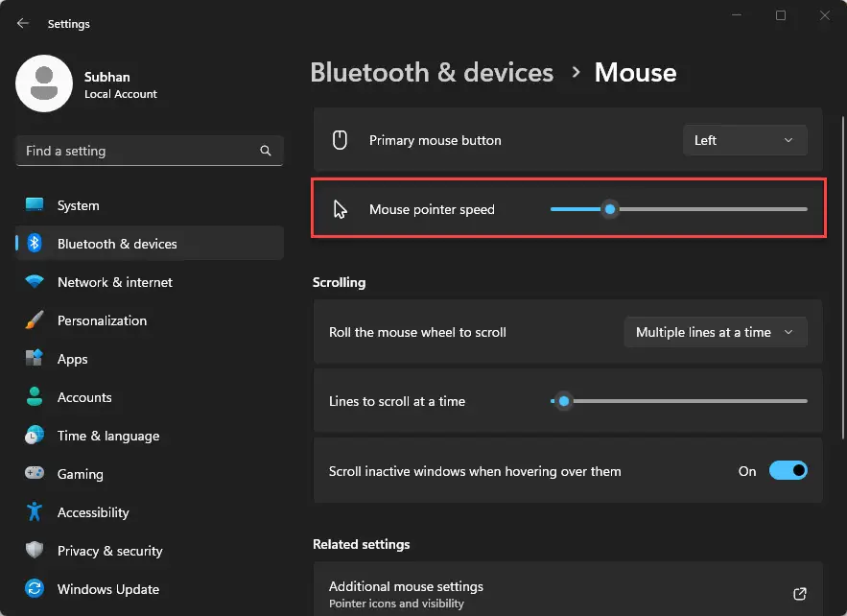Click the Subhan account name

coord(107,77)
